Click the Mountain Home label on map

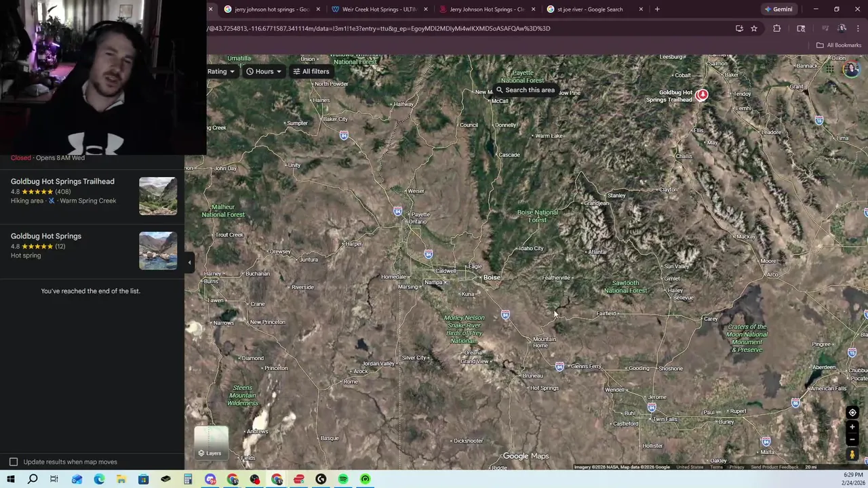coord(543,342)
